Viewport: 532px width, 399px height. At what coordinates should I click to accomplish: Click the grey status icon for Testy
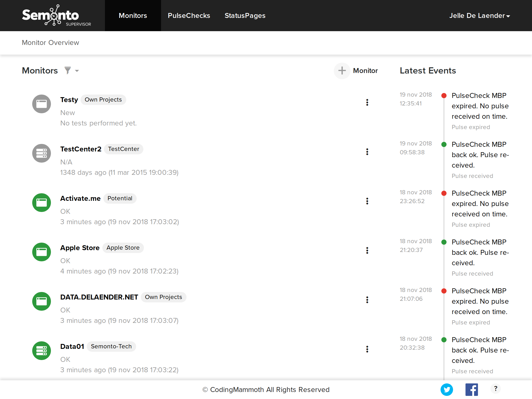pyautogui.click(x=42, y=104)
